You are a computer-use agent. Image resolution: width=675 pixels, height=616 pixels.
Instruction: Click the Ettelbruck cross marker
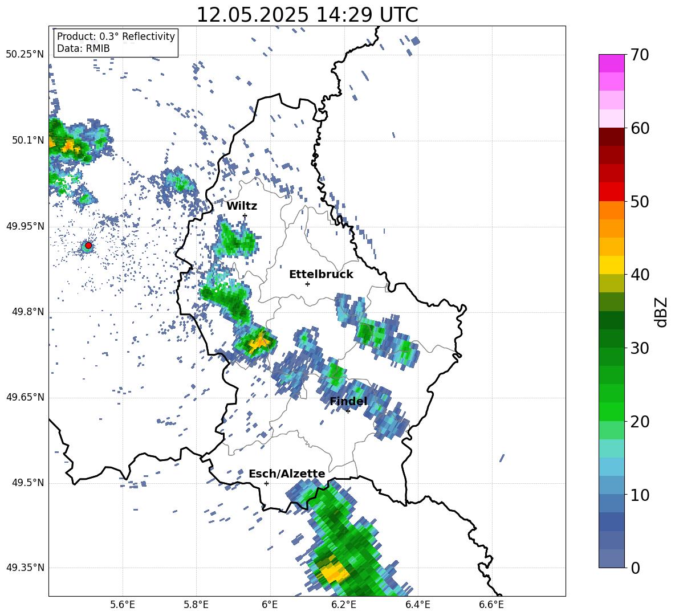point(307,284)
